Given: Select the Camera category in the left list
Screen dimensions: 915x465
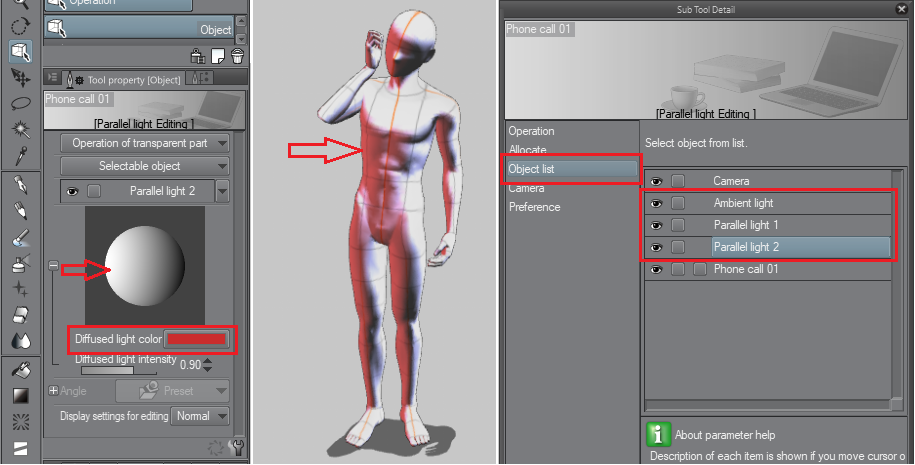Looking at the screenshot, I should point(526,188).
